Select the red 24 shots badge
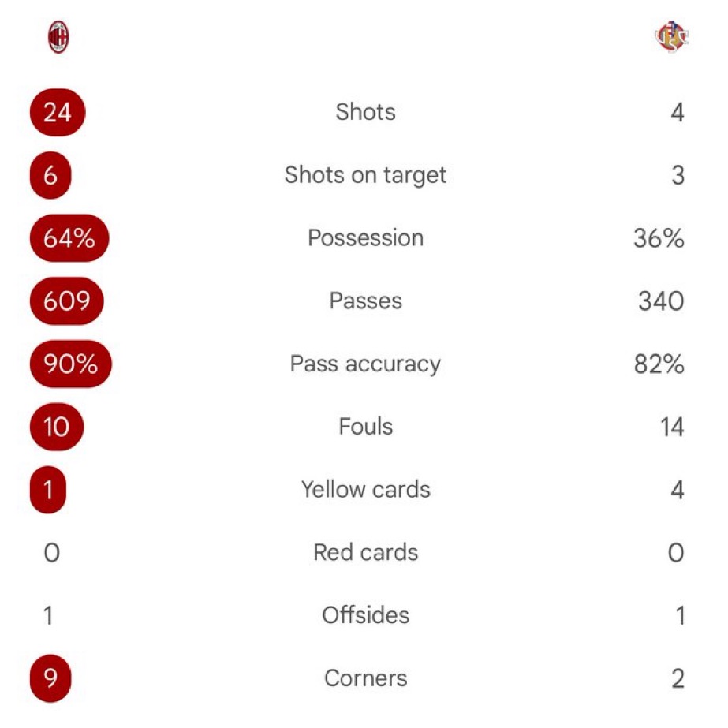 [x=58, y=112]
